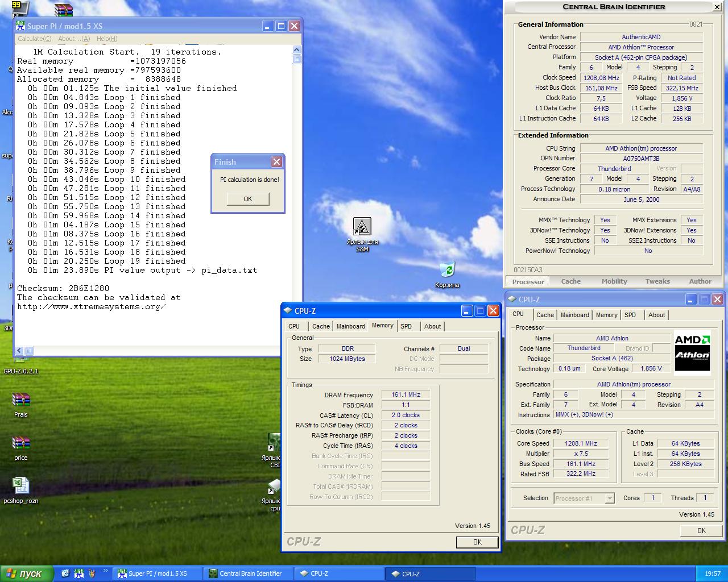Click the CPU-Z Memory window title bar icon
This screenshot has height=582, width=728.
(x=288, y=311)
